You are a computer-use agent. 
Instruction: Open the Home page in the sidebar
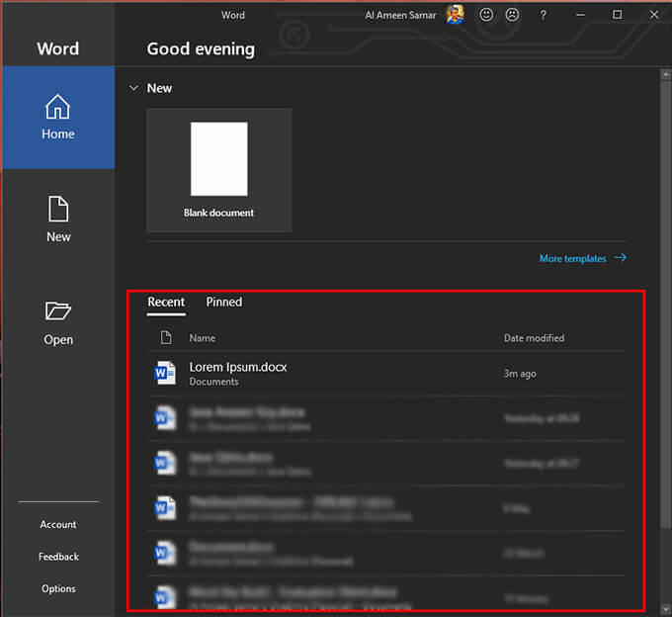(58, 117)
